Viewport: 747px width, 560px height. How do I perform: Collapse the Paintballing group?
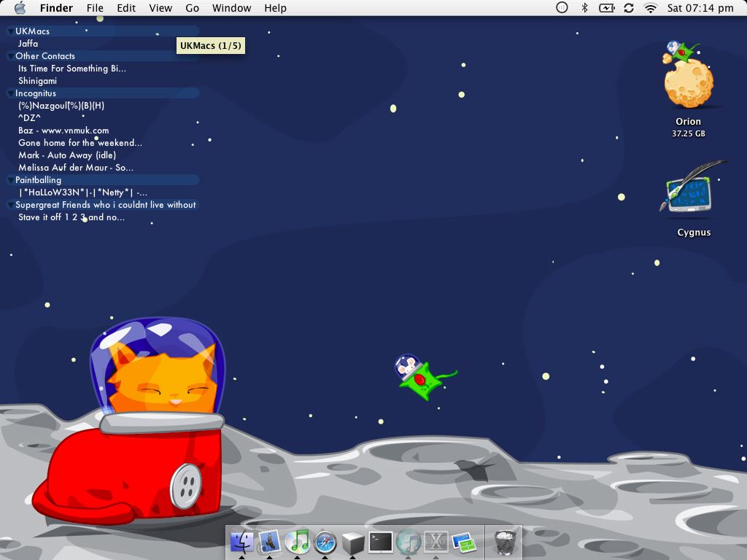click(x=10, y=180)
